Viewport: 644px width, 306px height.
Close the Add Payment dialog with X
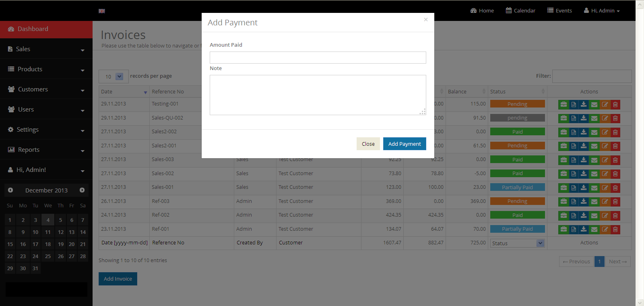coord(425,19)
